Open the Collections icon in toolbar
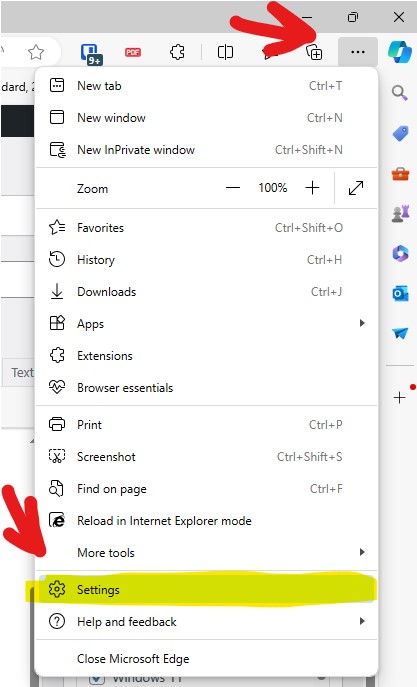The image size is (417, 687). point(314,53)
